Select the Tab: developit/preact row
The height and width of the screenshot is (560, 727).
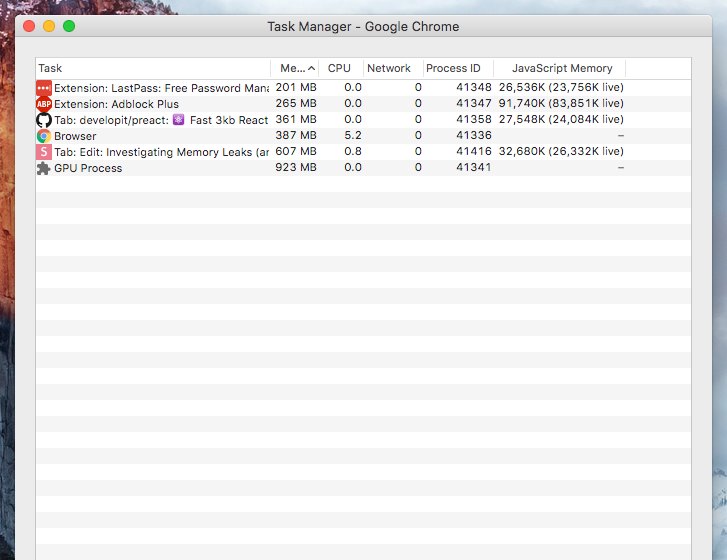click(363, 120)
